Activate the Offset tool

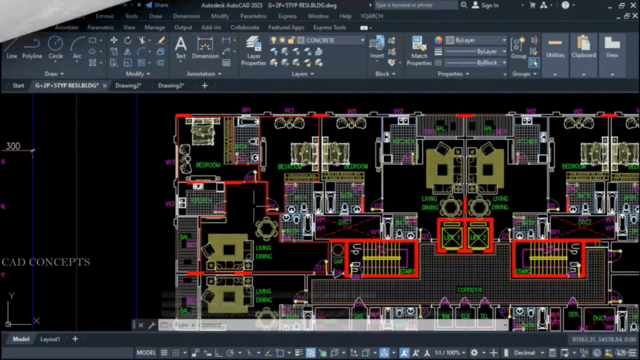[161, 63]
